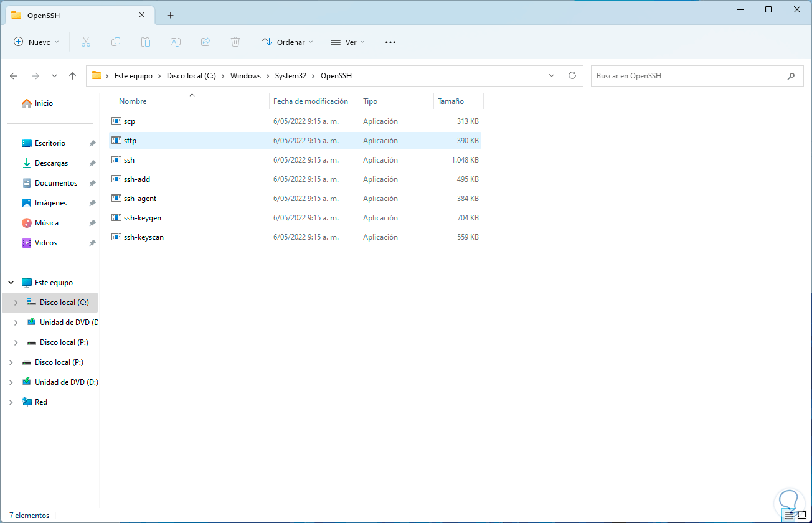Screen dimensions: 812x523
Task: Click the ssh-add application icon
Action: [x=116, y=179]
